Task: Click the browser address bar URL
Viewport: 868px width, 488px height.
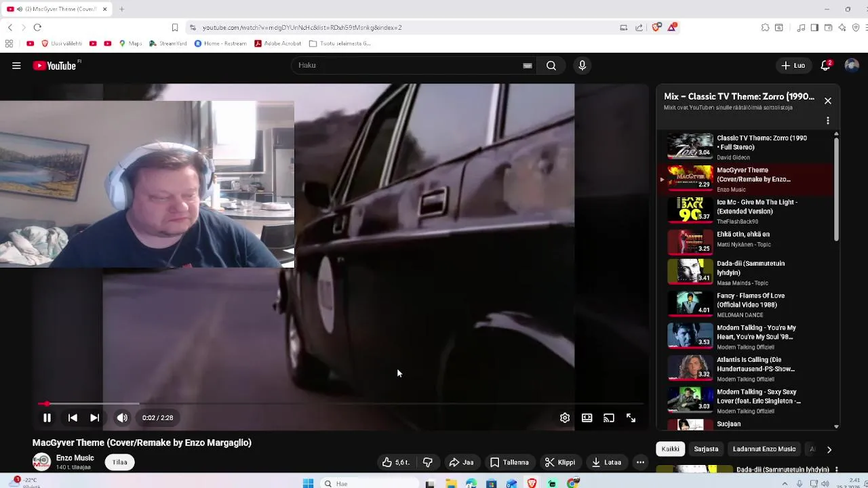Action: (302, 28)
